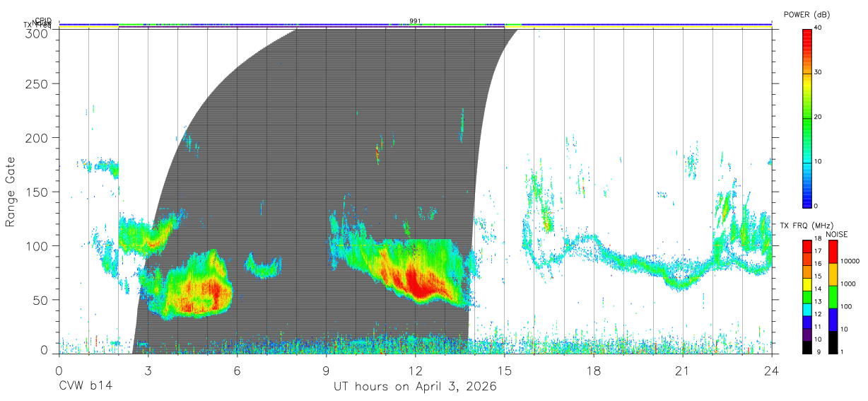Viewport: 868px width, 401px height.
Task: Click the 250 tick label on Range Gate axis
Action: pyautogui.click(x=36, y=83)
